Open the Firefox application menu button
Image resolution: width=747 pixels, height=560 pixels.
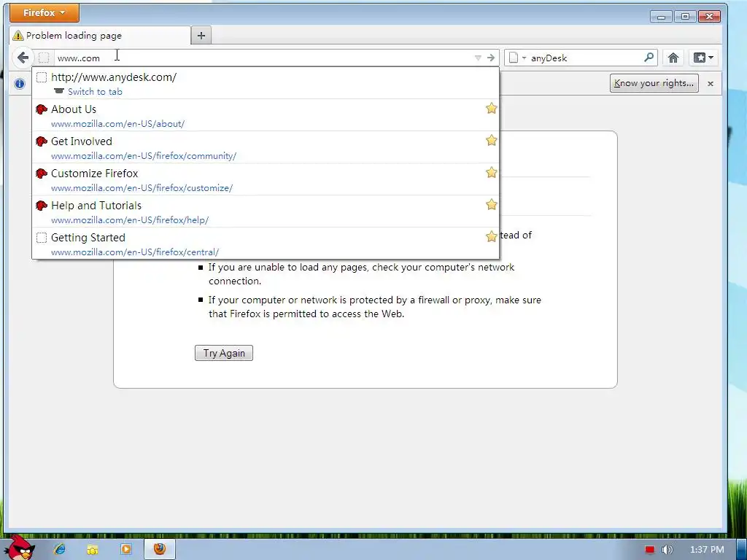tap(44, 13)
